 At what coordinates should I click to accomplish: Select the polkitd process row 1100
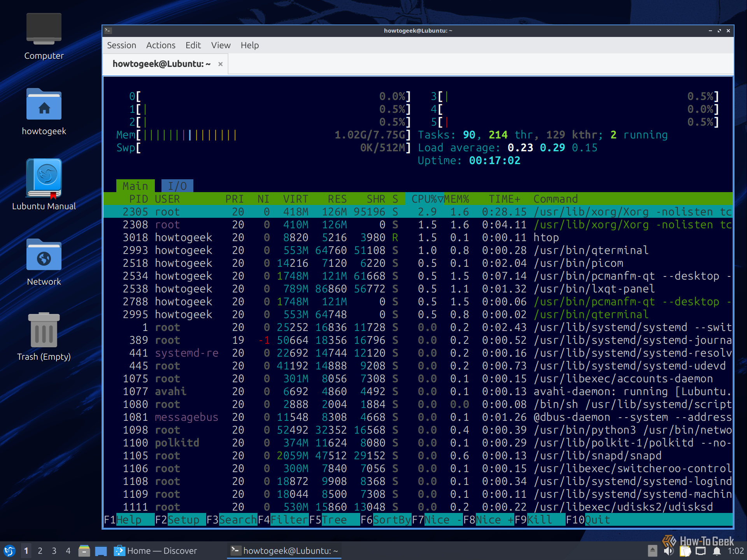point(418,443)
